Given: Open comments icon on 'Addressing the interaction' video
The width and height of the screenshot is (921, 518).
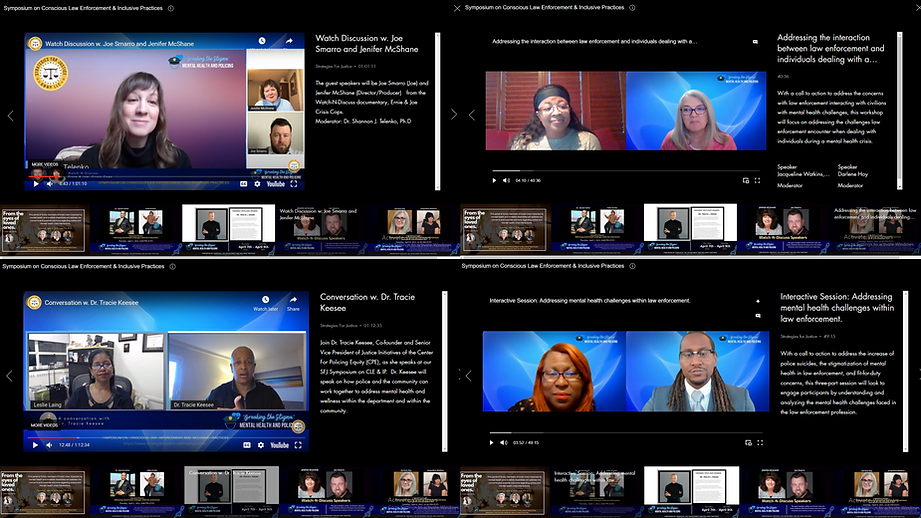Looking at the screenshot, I should click(755, 42).
